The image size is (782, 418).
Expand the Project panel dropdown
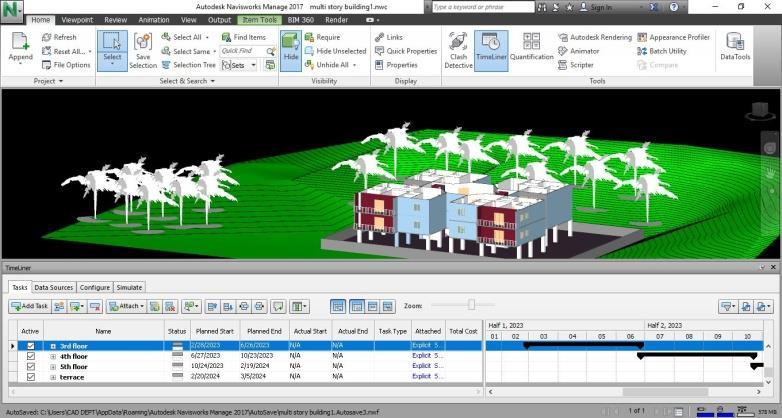(x=48, y=81)
